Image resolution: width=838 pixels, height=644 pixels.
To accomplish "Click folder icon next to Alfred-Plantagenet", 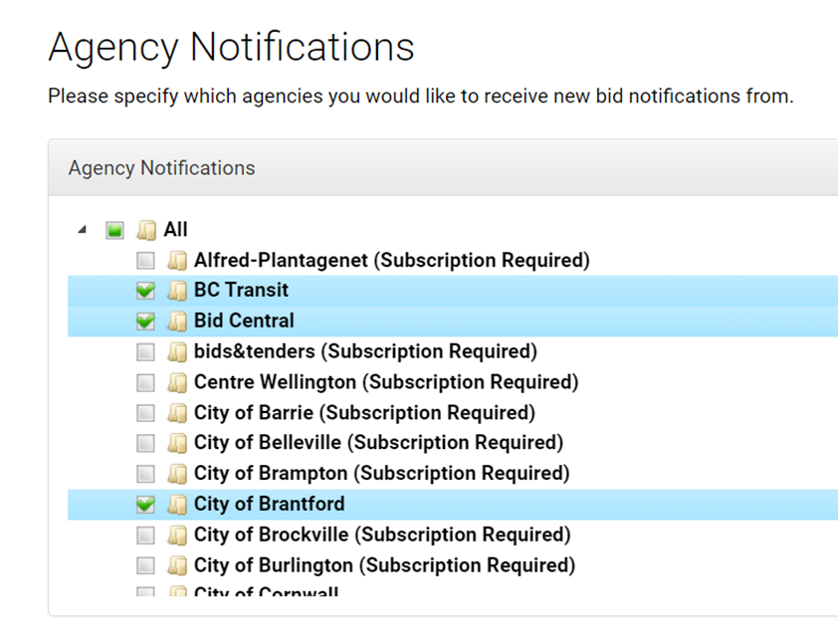I will 177,260.
